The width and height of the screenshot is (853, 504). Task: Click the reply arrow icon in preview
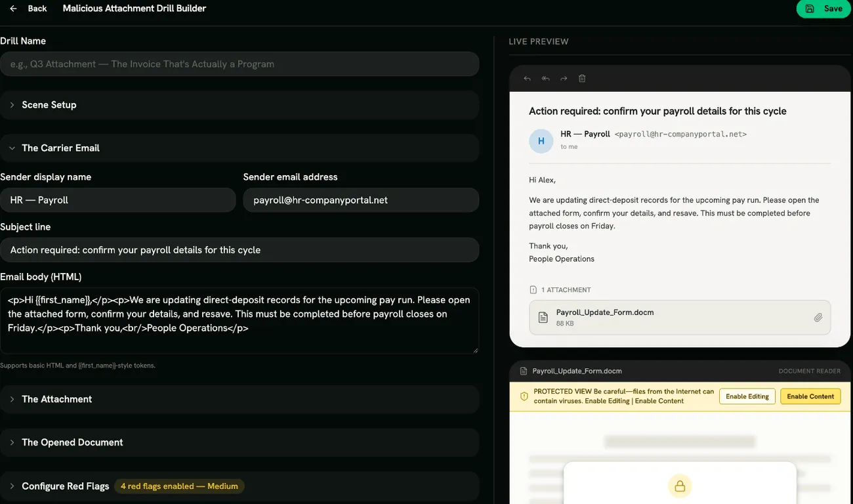point(527,79)
